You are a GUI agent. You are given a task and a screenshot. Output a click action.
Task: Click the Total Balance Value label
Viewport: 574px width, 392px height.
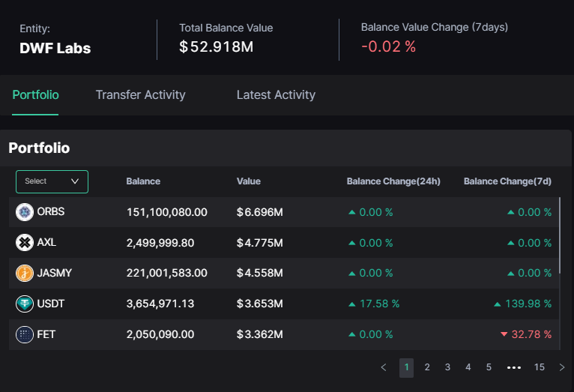tap(226, 28)
